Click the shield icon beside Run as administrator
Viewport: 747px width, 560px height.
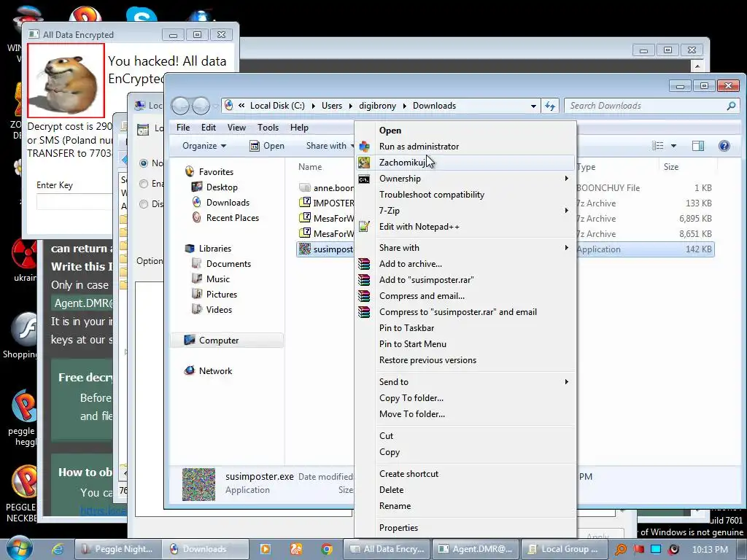[x=365, y=146]
